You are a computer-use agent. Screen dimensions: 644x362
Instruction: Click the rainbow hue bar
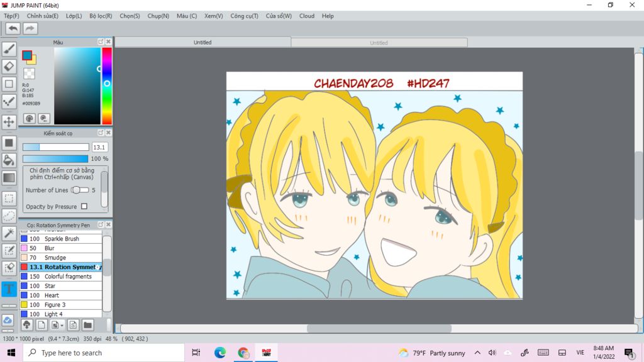107,85
